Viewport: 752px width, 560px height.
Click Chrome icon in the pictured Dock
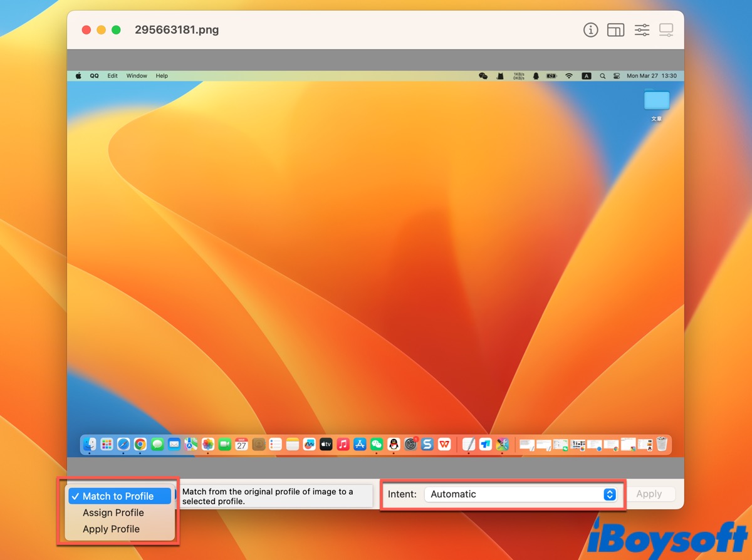[x=140, y=444]
